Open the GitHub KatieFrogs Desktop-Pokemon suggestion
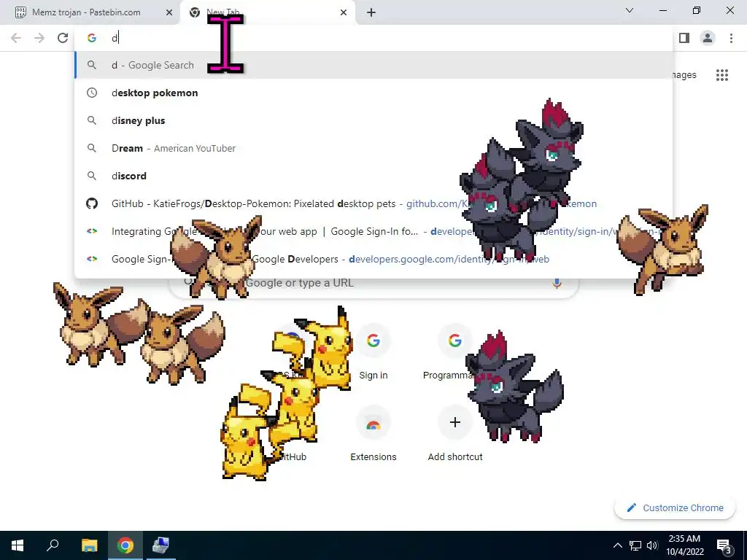747x560 pixels. point(373,204)
